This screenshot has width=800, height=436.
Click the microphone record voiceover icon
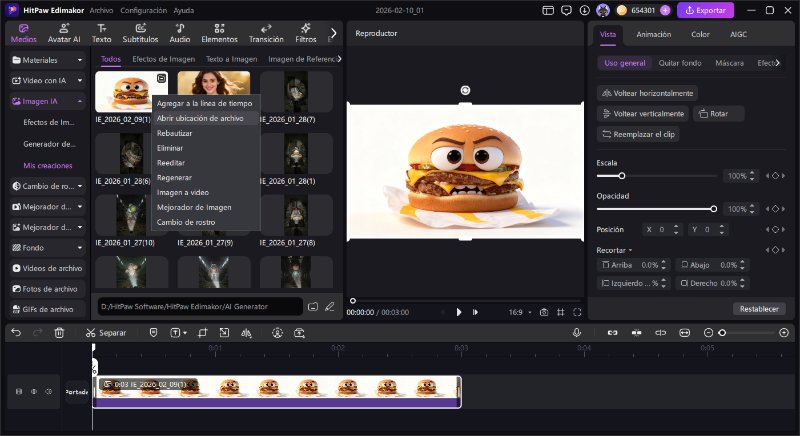point(577,332)
